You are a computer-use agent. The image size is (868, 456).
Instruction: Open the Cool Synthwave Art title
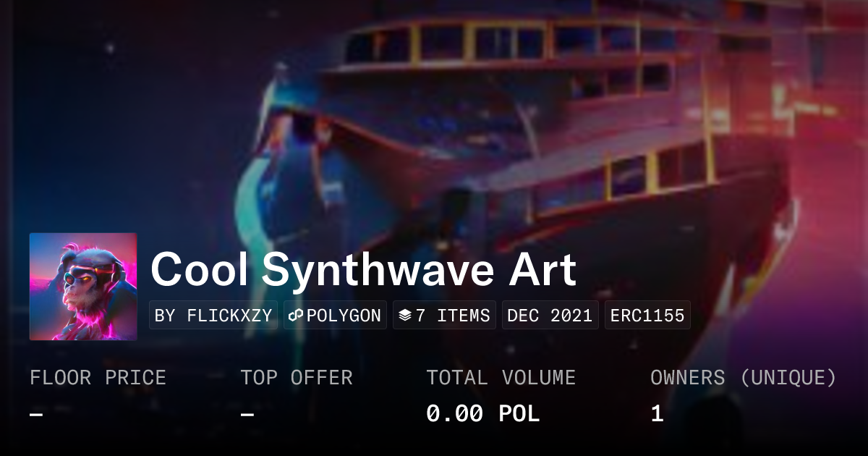tap(364, 269)
